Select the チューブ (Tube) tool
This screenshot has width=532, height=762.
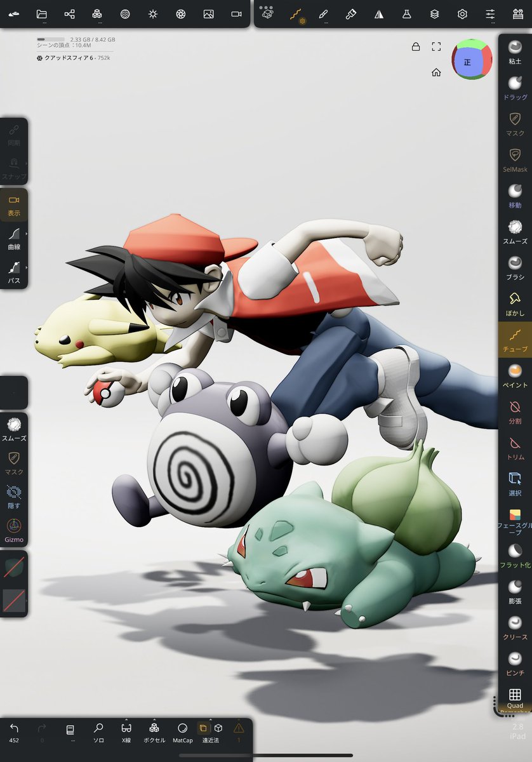(515, 340)
